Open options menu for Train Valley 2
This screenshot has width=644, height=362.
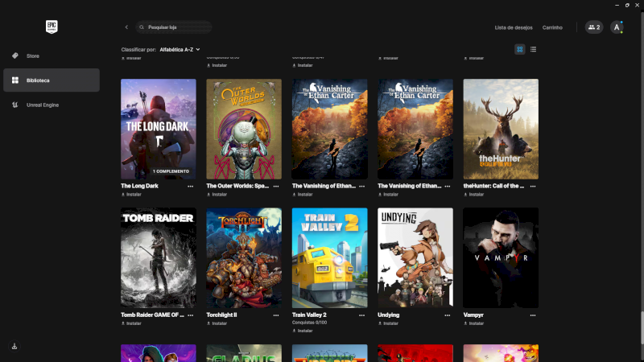tap(361, 315)
